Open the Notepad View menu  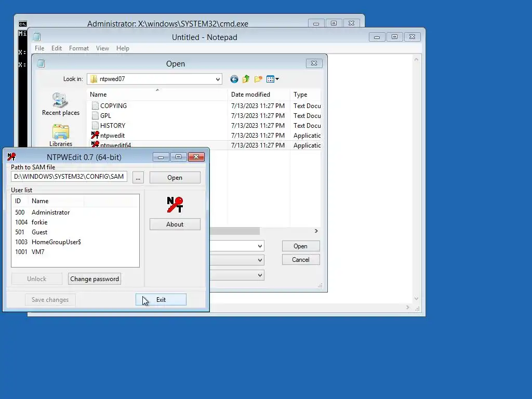tap(102, 48)
